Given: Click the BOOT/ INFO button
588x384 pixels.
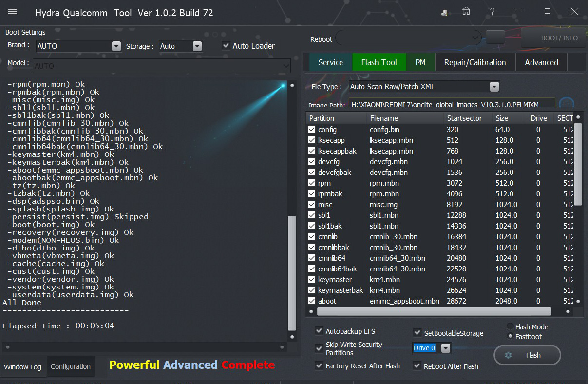Looking at the screenshot, I should point(553,38).
